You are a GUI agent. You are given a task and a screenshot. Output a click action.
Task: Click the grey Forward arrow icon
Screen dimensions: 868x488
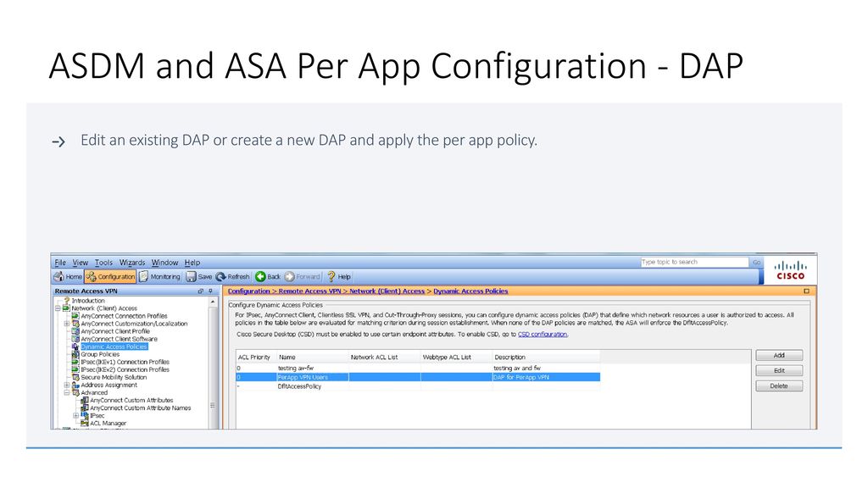[290, 277]
